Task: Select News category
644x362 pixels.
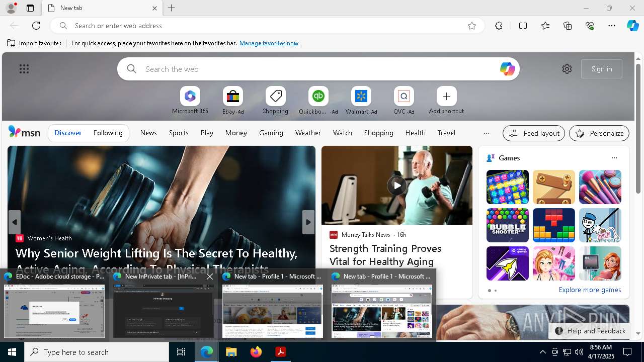Action: point(148,133)
